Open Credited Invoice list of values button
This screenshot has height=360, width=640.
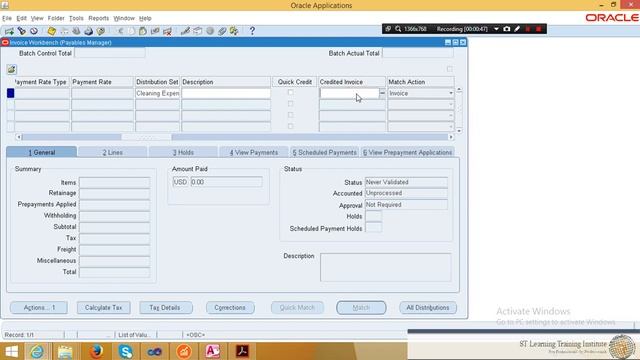point(382,93)
